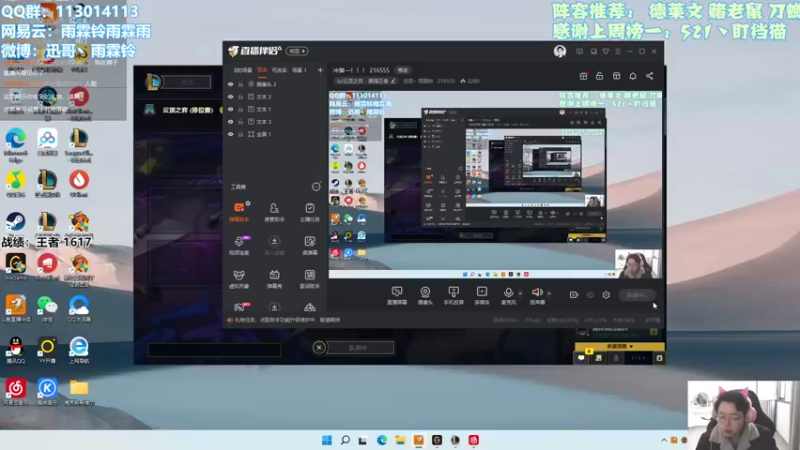Mute the 扬声器 speaker icon
This screenshot has width=800, height=450.
coord(537,292)
